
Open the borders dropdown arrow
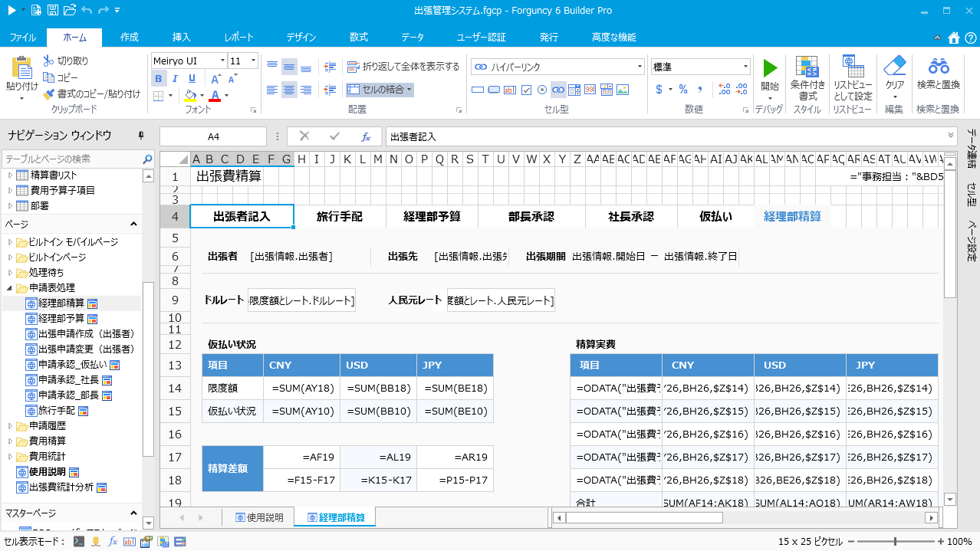[x=170, y=96]
